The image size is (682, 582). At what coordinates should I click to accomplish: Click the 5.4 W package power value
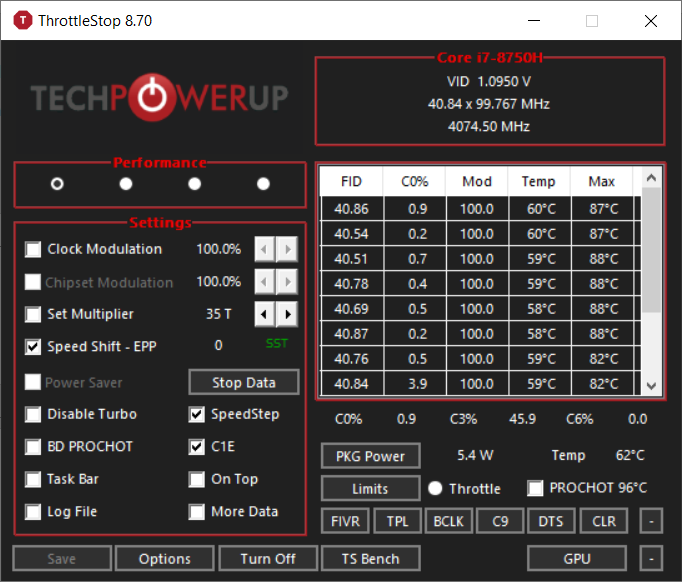click(x=475, y=455)
